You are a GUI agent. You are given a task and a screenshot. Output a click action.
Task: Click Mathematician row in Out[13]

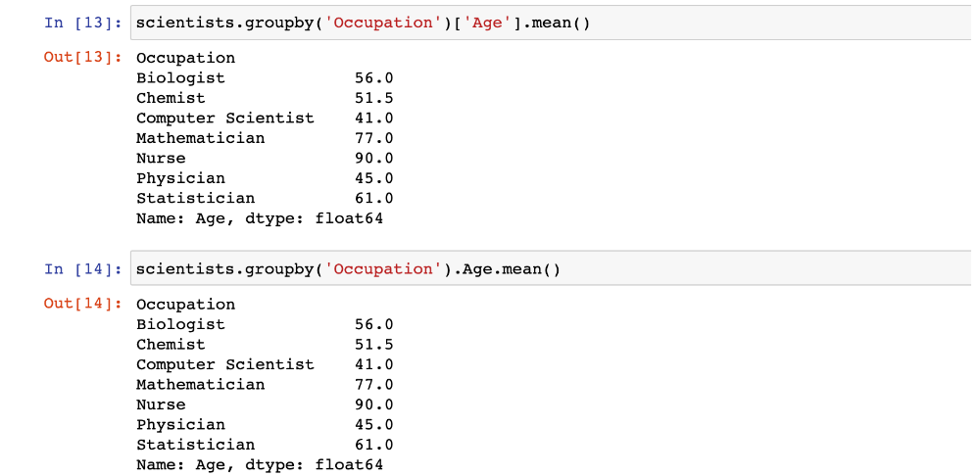(x=265, y=138)
